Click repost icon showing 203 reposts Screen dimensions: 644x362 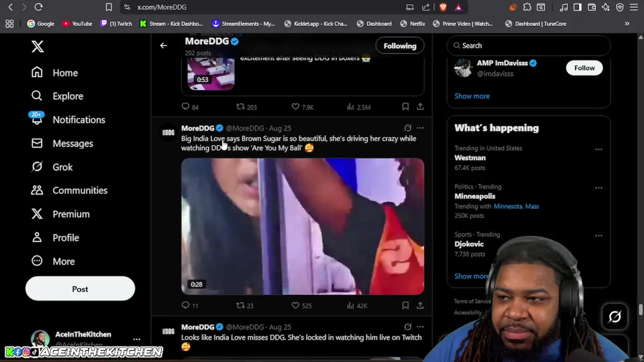(x=240, y=107)
